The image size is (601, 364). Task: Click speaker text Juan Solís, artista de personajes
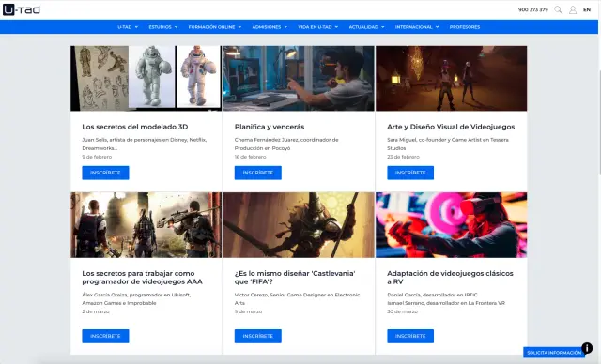pyautogui.click(x=145, y=144)
